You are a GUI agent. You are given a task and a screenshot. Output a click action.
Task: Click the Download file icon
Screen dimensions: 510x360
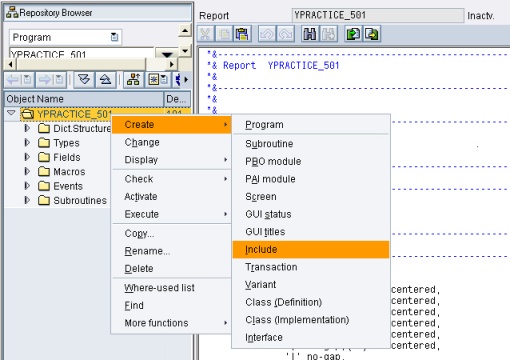(372, 34)
